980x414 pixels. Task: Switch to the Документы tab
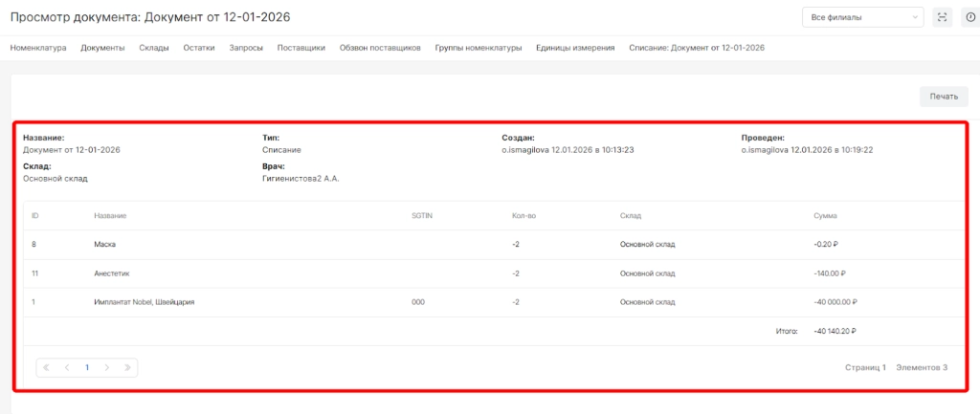(x=102, y=48)
